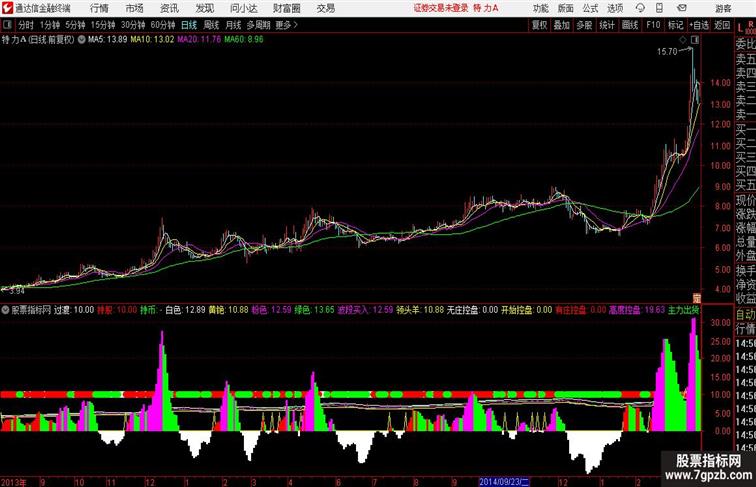Image resolution: width=756 pixels, height=487 pixels.
Task: Open the F10 company info button
Action: click(x=653, y=25)
